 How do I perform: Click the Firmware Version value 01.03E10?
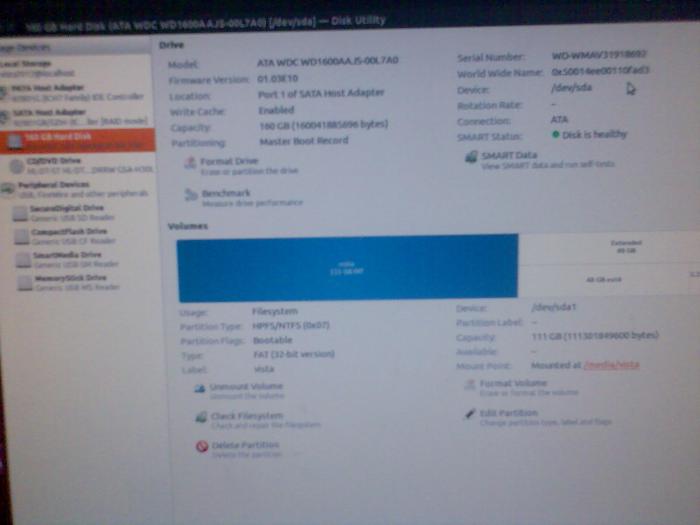tap(277, 79)
